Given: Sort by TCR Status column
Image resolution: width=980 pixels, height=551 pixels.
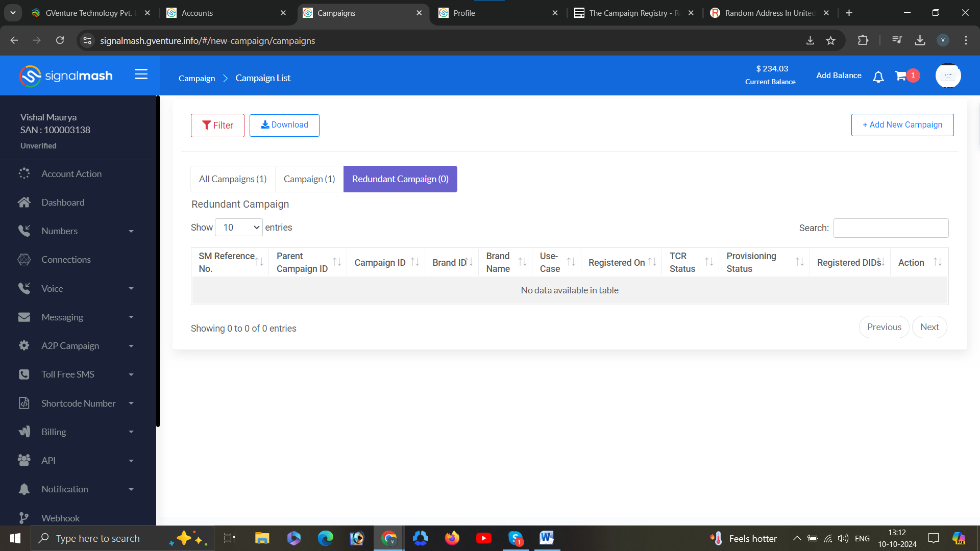Looking at the screenshot, I should pyautogui.click(x=690, y=262).
